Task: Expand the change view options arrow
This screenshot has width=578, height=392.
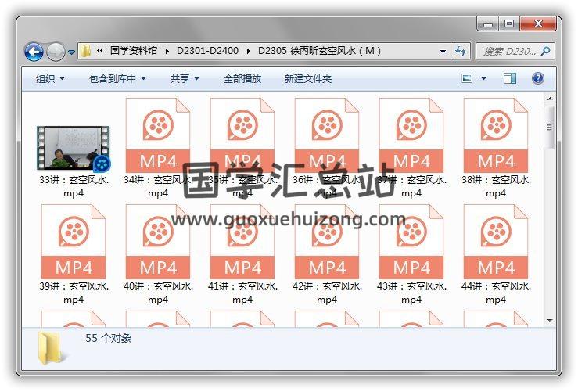Action: pyautogui.click(x=483, y=79)
